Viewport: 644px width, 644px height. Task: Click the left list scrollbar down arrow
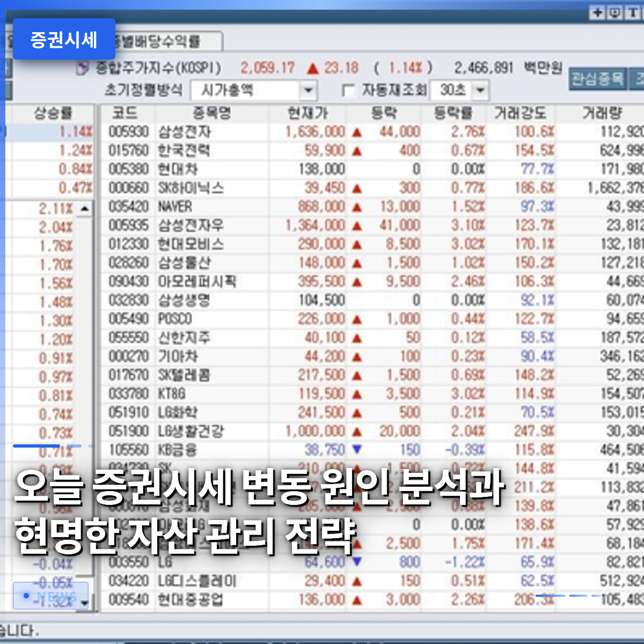click(85, 603)
